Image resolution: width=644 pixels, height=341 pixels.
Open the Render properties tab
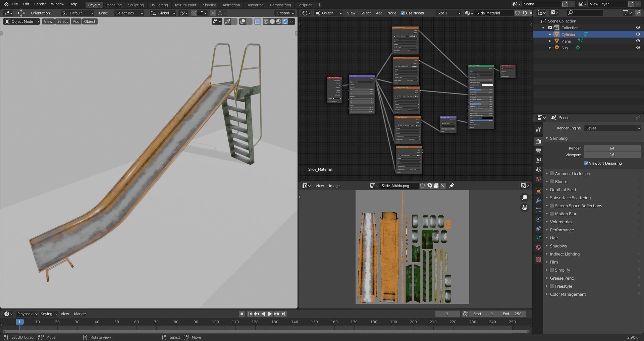coord(538,141)
